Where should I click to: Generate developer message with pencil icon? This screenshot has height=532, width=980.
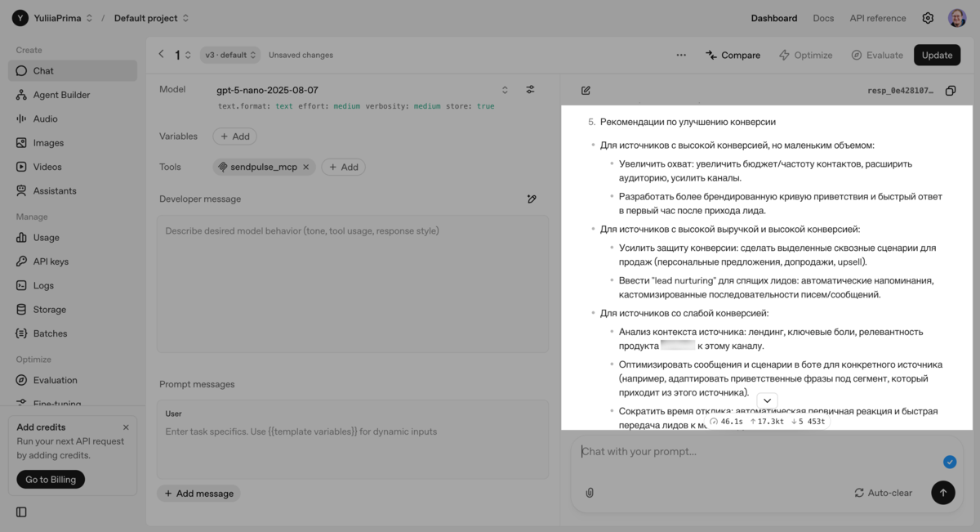[x=532, y=199]
